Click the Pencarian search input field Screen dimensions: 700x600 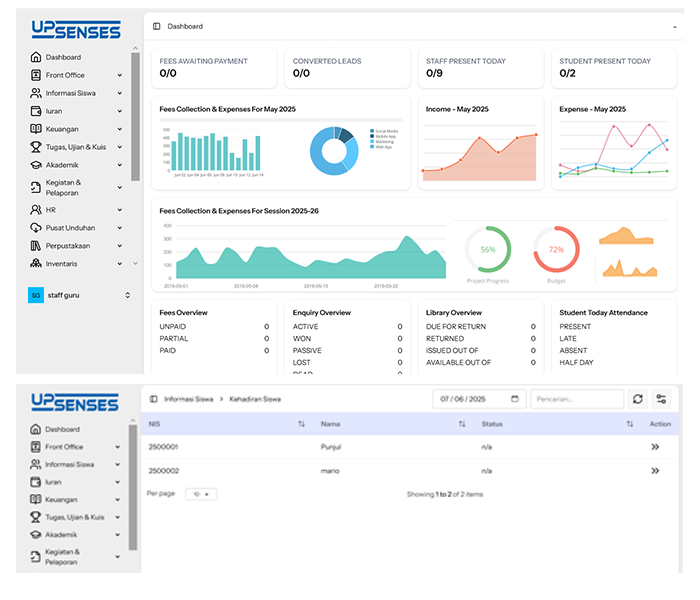576,399
